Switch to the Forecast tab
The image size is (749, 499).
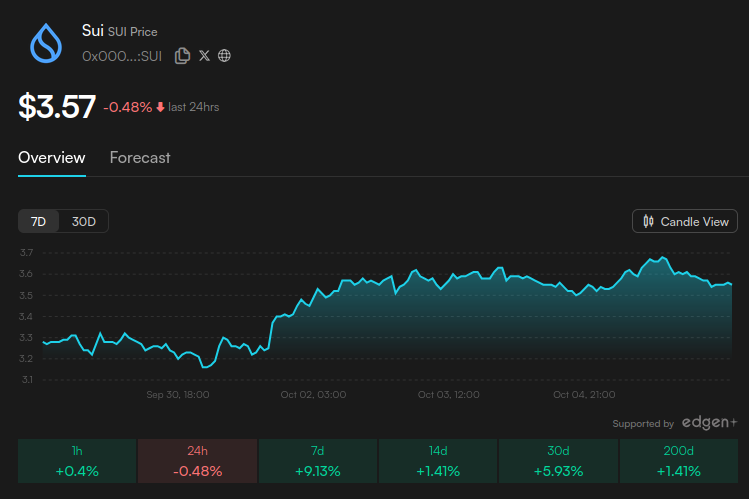140,158
